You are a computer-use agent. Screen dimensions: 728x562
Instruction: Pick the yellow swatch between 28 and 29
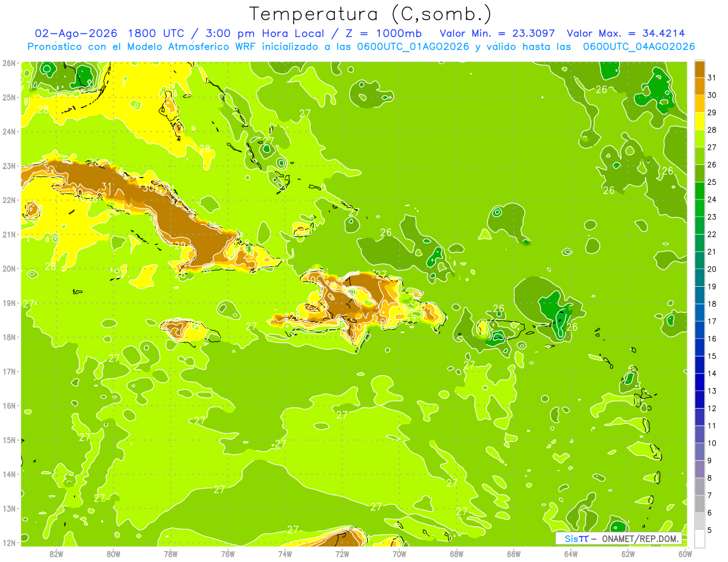click(699, 121)
